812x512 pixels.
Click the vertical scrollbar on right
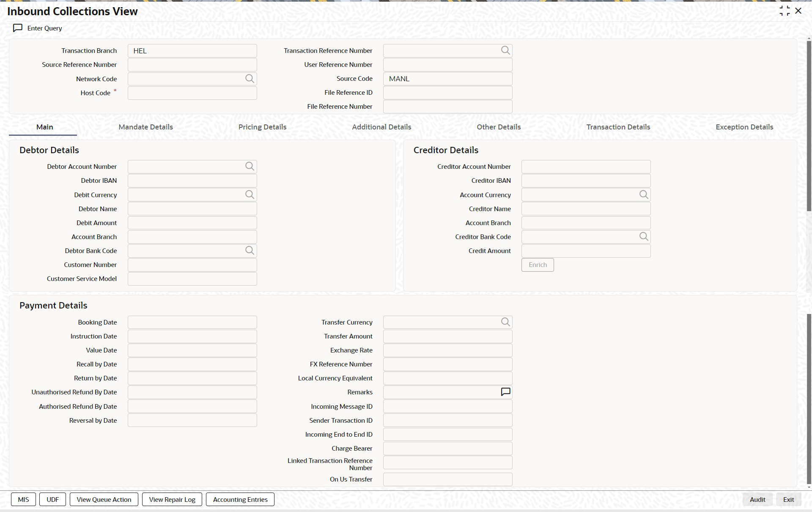coord(809,127)
